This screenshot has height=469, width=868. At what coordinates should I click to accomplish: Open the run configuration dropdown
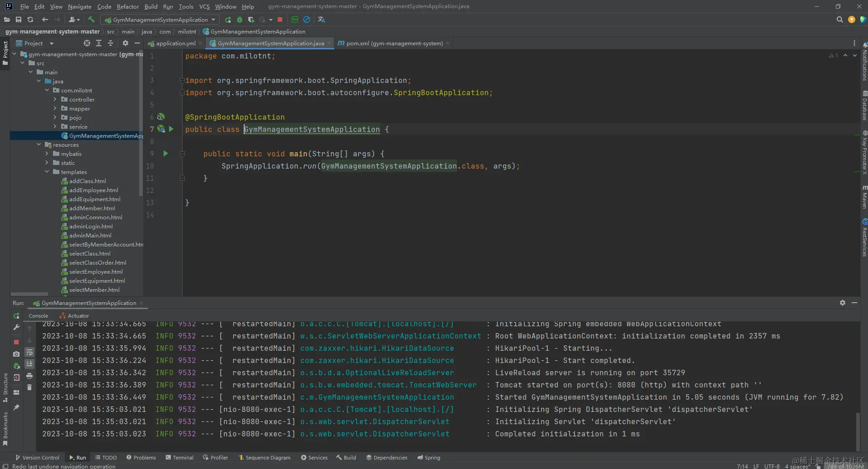[159, 19]
